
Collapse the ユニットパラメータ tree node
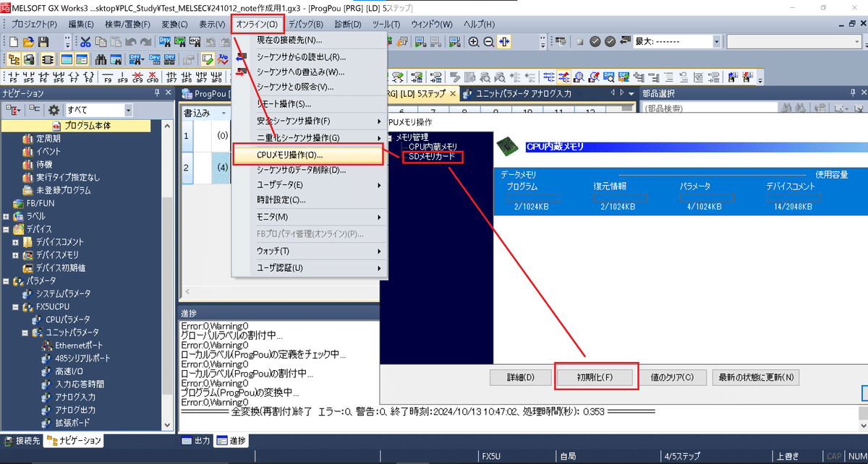(x=25, y=333)
